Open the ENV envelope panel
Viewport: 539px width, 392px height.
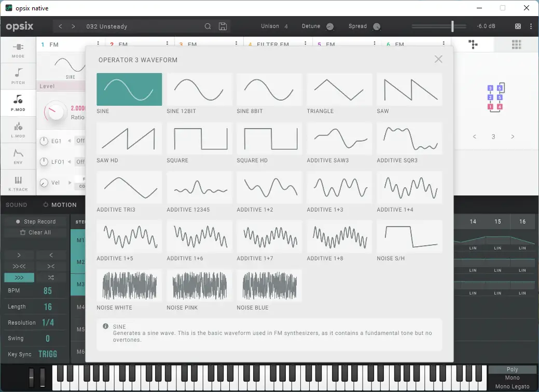click(18, 156)
